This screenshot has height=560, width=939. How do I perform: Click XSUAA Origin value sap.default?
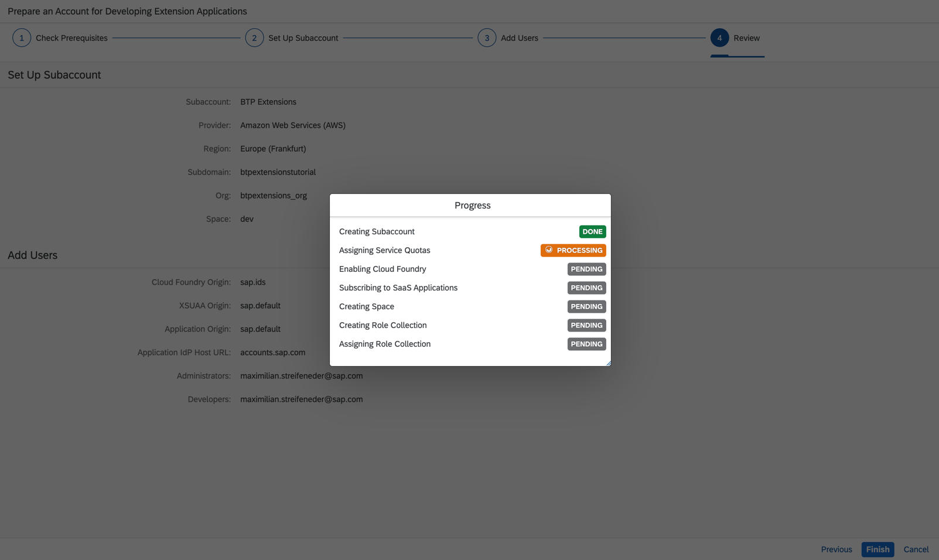[x=260, y=306]
